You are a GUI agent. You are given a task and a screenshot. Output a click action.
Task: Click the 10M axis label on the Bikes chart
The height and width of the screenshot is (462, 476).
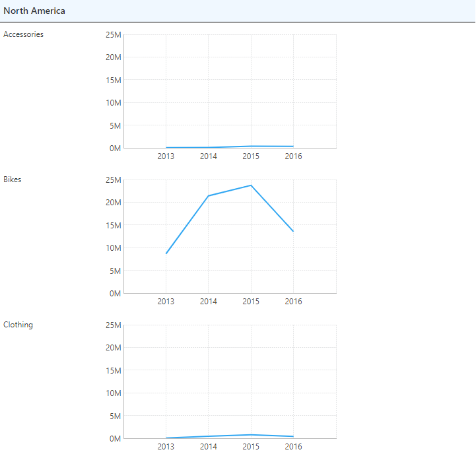tap(114, 248)
